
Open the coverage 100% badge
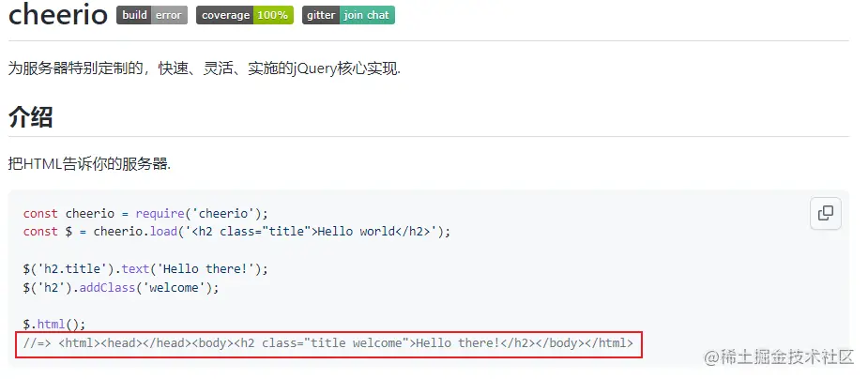245,15
